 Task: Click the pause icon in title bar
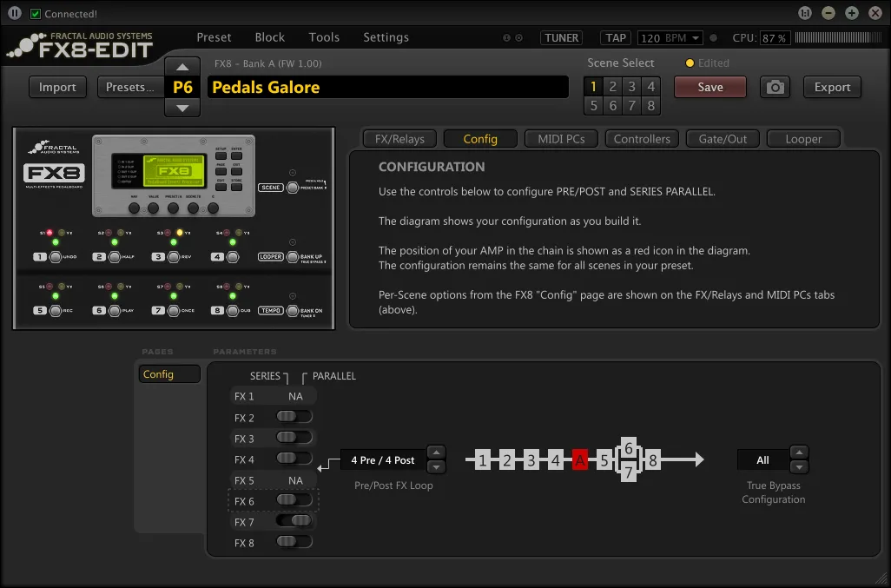15,14
